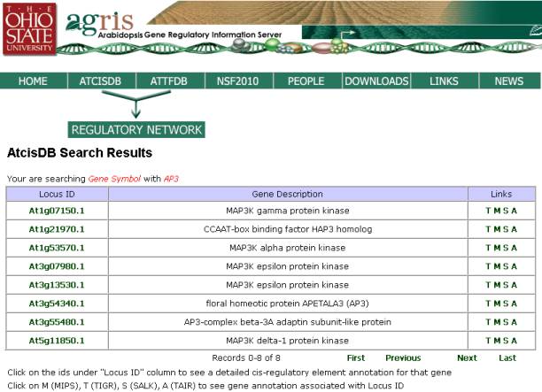
Task: Open the ATTFDB navigation tab
Action: coord(168,81)
